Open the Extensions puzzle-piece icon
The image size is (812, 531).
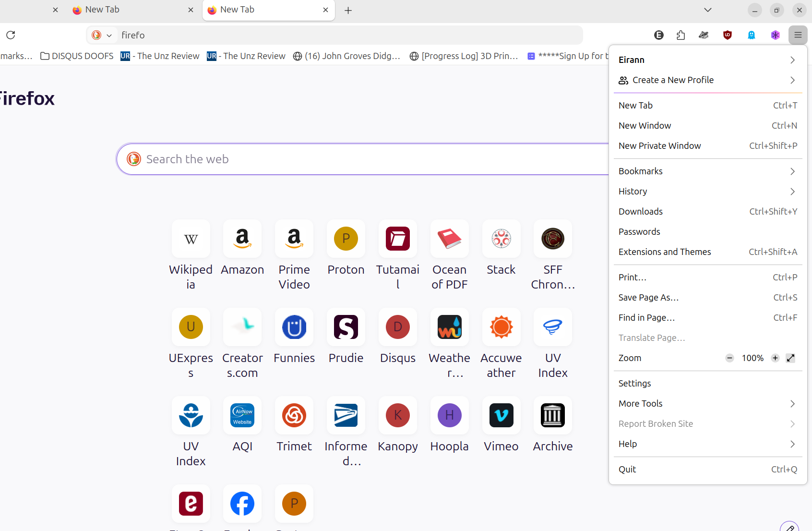pos(681,35)
